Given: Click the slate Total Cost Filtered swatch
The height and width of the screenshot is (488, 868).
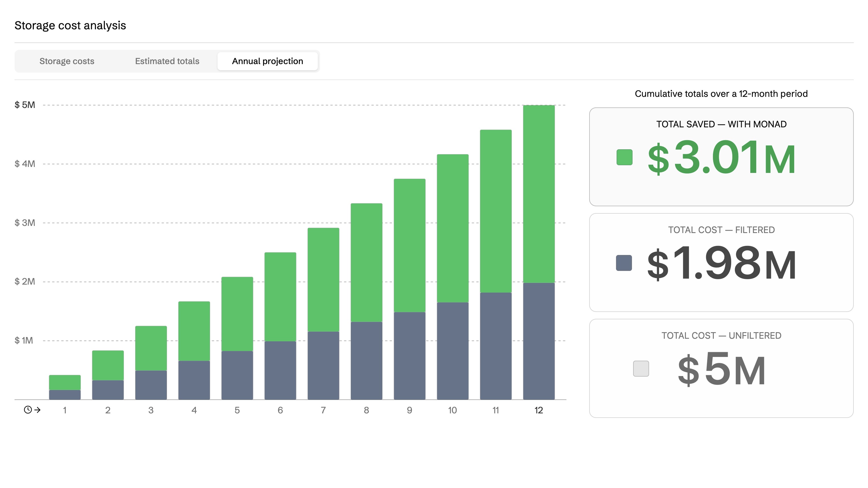Looking at the screenshot, I should (624, 263).
